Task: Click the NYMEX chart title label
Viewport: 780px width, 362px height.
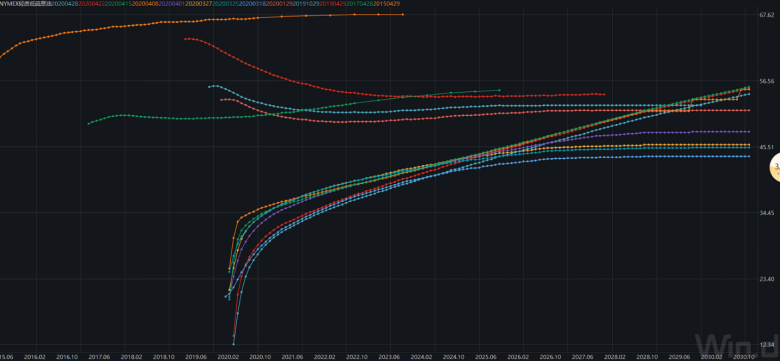Action: point(26,3)
